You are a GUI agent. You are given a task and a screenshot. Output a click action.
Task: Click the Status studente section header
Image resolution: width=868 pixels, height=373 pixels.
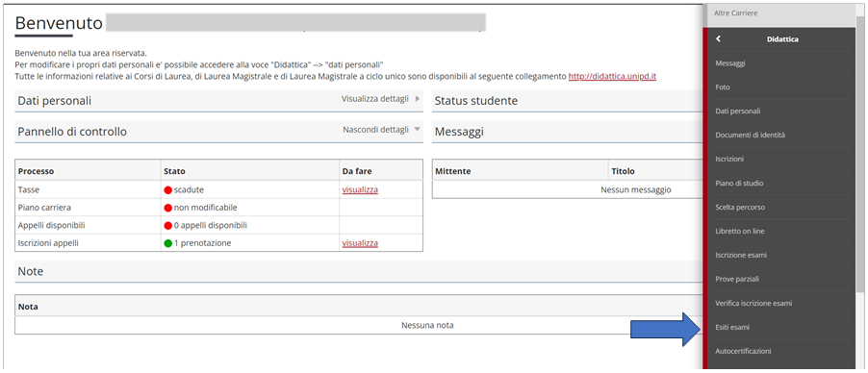(x=567, y=101)
